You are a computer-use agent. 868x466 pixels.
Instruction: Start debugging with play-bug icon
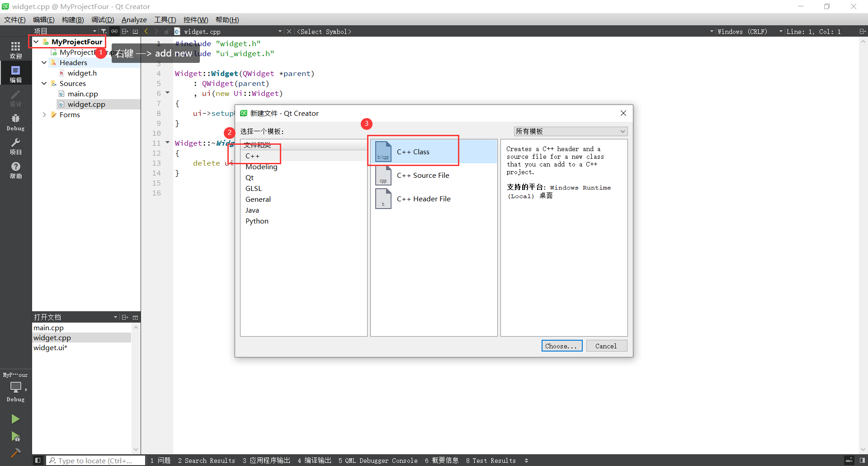15,437
